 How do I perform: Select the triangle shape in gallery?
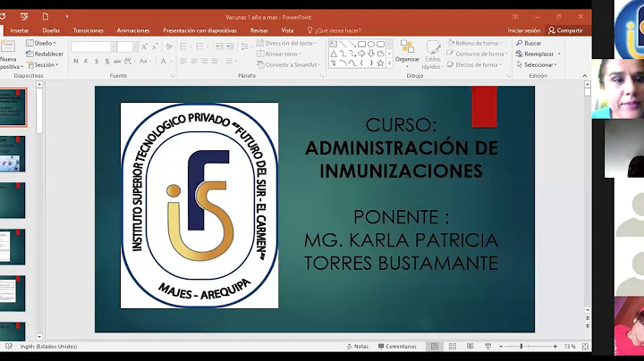pyautogui.click(x=334, y=54)
